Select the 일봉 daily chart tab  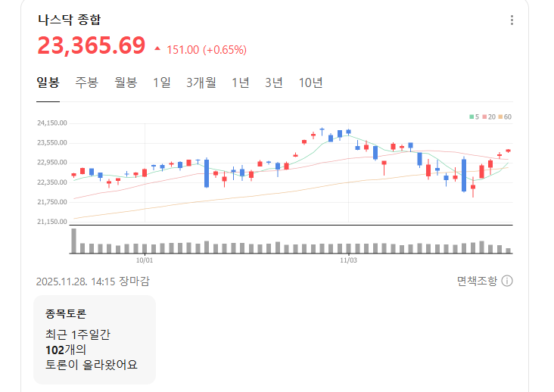coord(48,83)
